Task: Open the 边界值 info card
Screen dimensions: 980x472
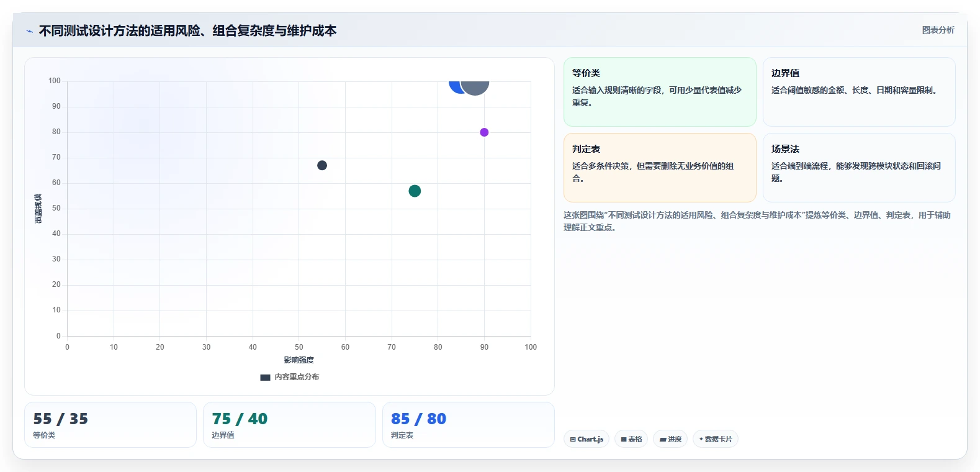Action: (x=859, y=92)
